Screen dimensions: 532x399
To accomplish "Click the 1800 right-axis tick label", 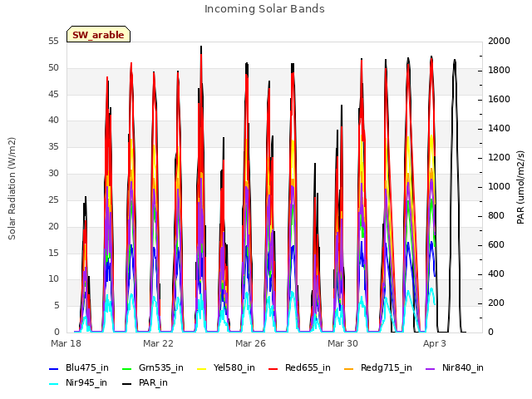I will coord(499,70).
